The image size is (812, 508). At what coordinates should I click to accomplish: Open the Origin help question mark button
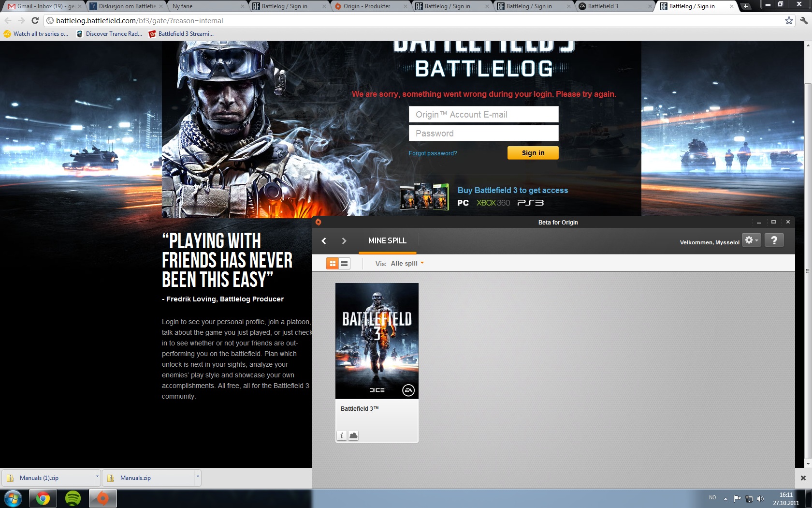pyautogui.click(x=774, y=240)
